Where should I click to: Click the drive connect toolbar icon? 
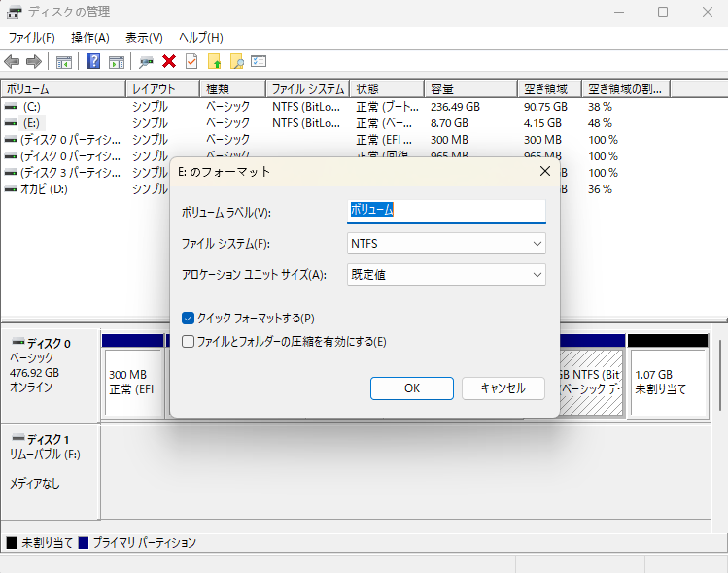146,61
